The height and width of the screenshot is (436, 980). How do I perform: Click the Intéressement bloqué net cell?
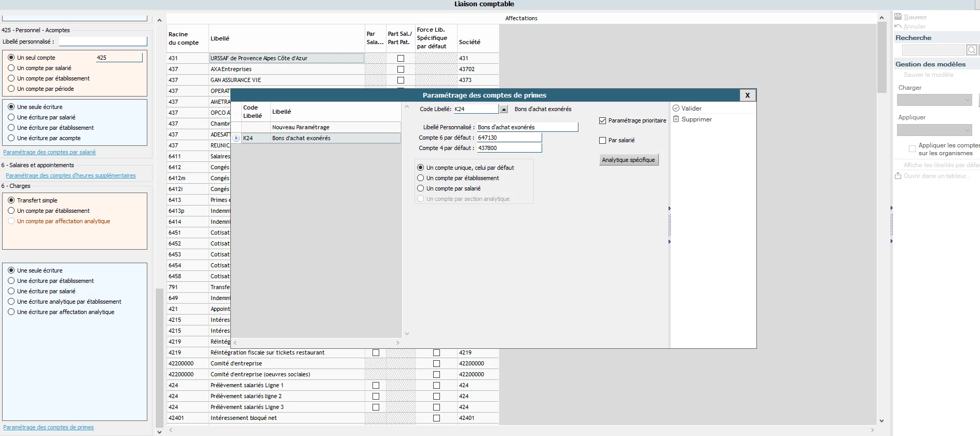287,418
